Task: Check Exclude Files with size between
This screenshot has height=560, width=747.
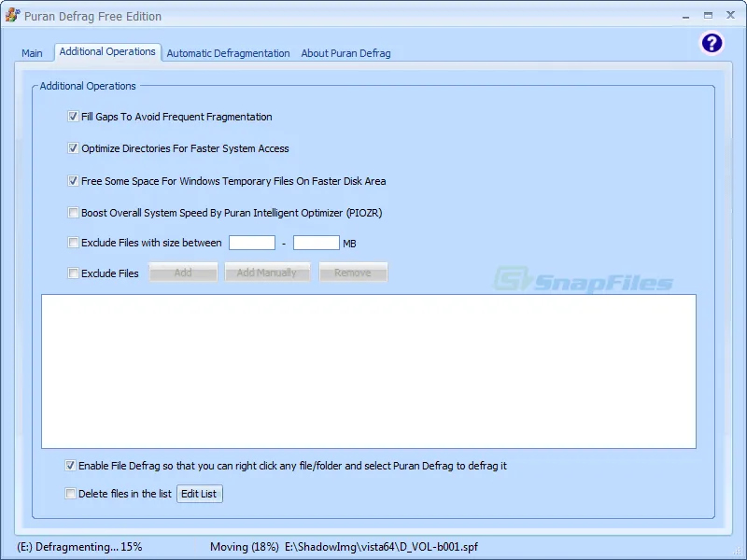Action: (73, 243)
